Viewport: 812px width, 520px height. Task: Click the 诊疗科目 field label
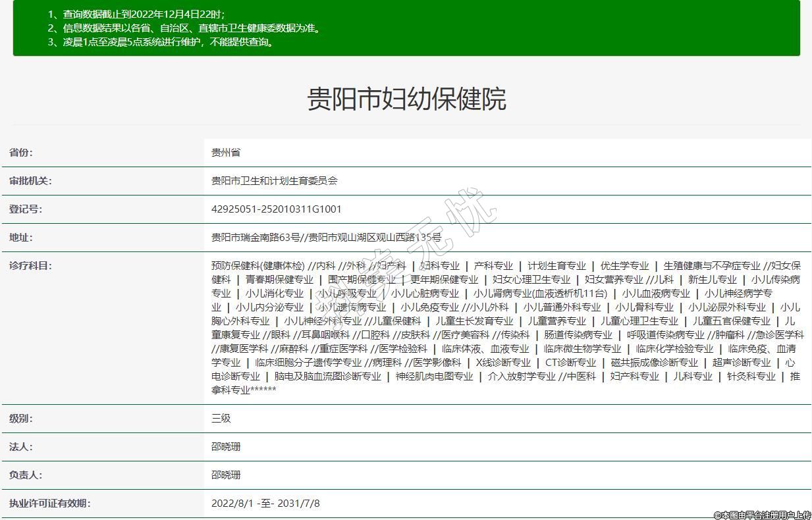point(30,266)
